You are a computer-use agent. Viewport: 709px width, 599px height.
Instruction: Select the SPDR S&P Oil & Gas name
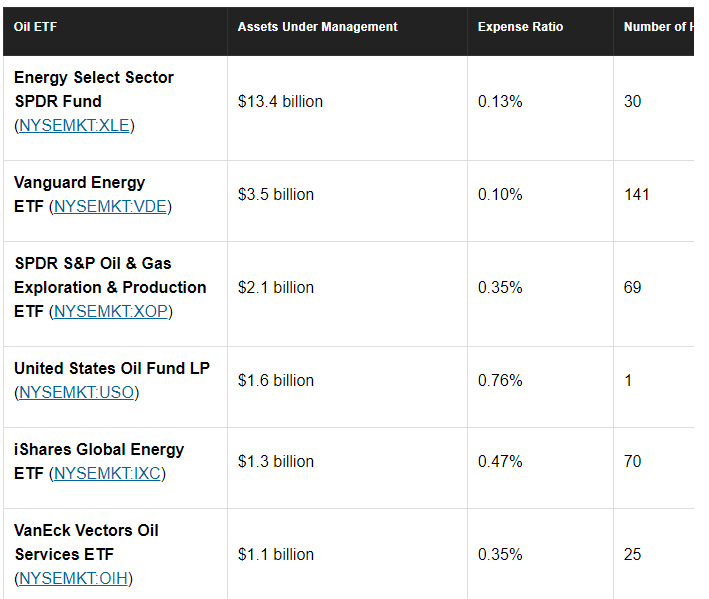pyautogui.click(x=110, y=287)
